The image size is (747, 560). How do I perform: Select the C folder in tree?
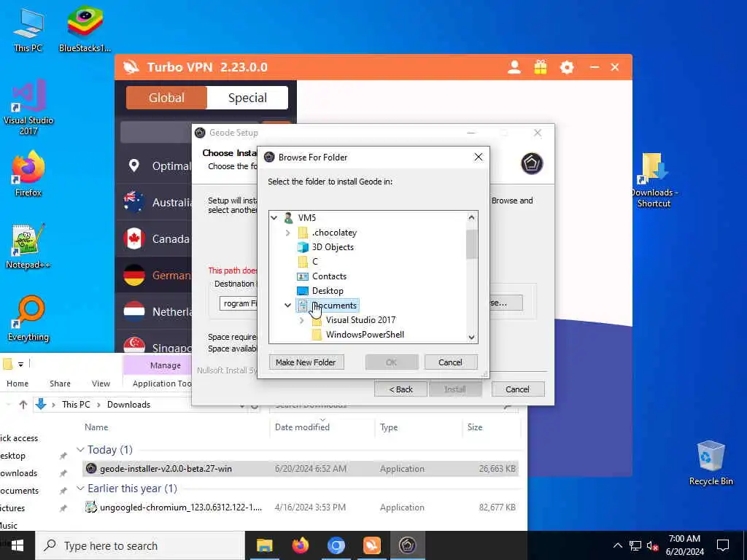click(314, 262)
